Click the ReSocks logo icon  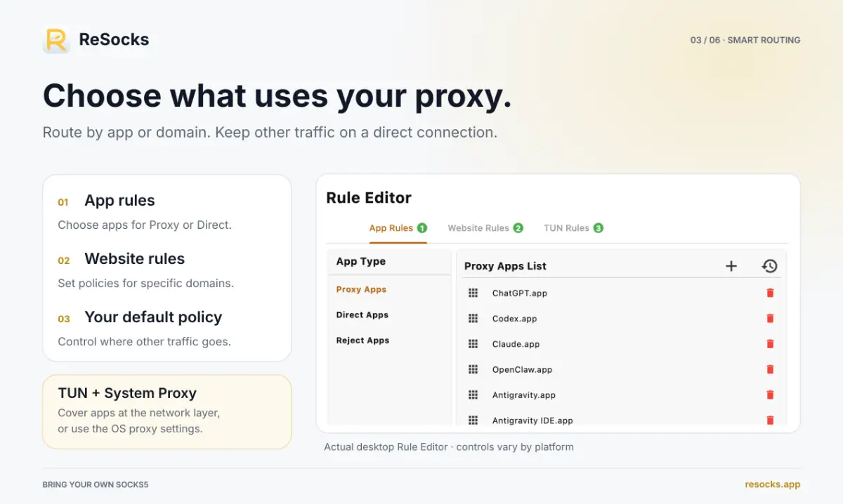pyautogui.click(x=56, y=40)
